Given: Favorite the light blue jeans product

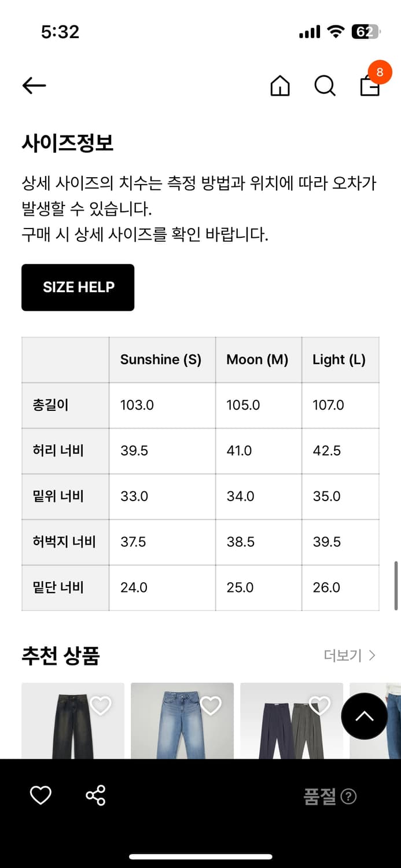Looking at the screenshot, I should coord(211,705).
